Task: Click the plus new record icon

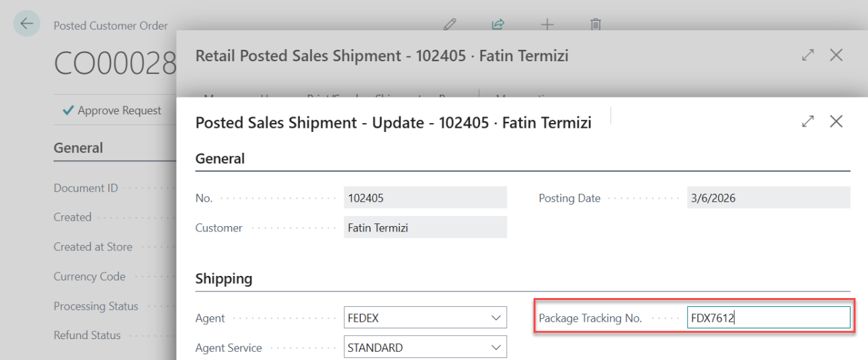Action: click(547, 25)
